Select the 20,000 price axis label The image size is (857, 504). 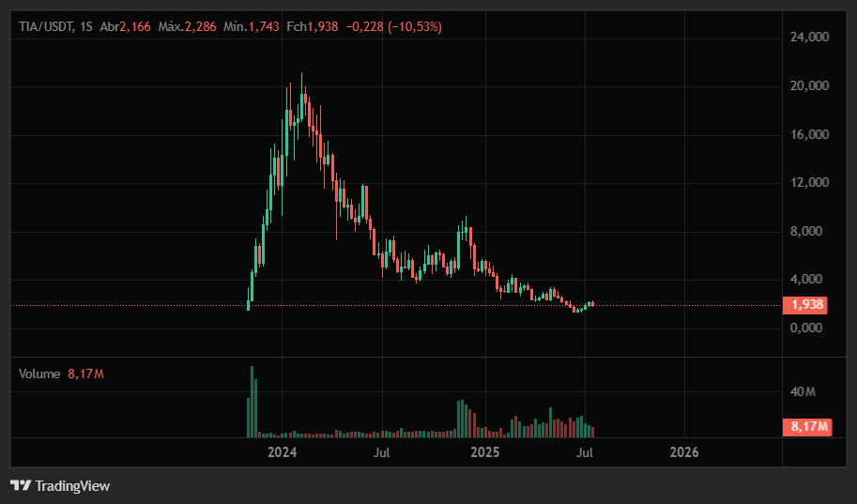coord(809,85)
